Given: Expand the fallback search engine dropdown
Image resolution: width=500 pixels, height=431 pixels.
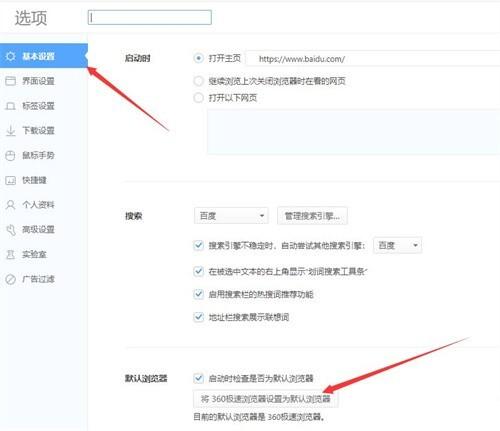Looking at the screenshot, I should click(397, 245).
